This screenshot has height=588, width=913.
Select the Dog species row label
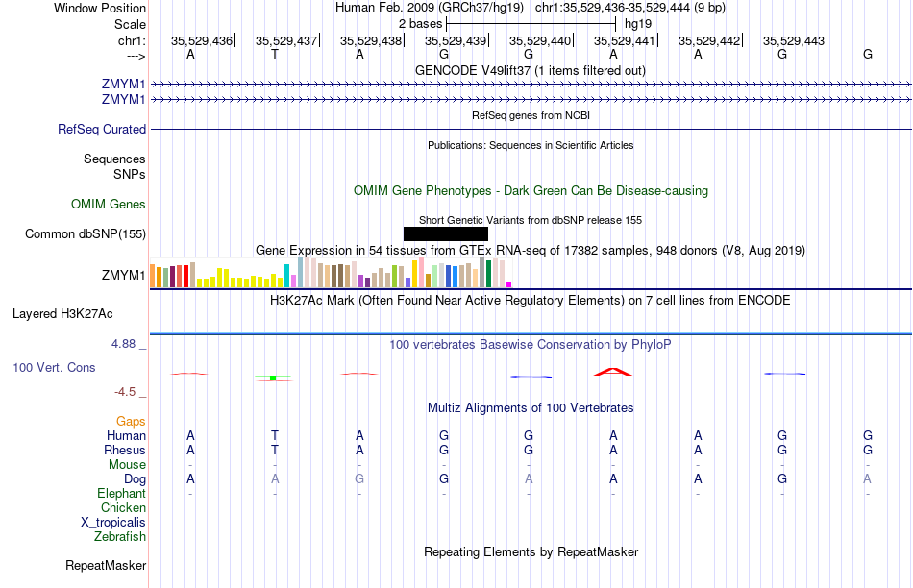tap(135, 479)
